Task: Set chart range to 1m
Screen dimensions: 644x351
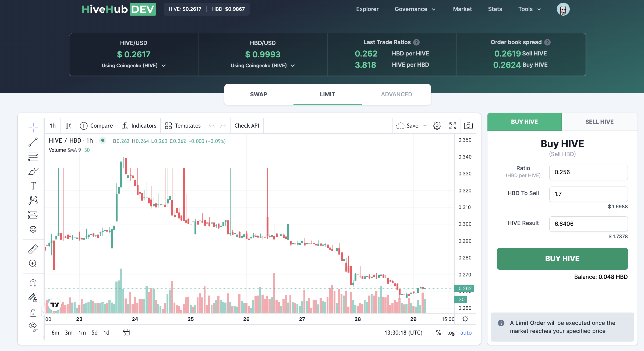Action: [82, 333]
